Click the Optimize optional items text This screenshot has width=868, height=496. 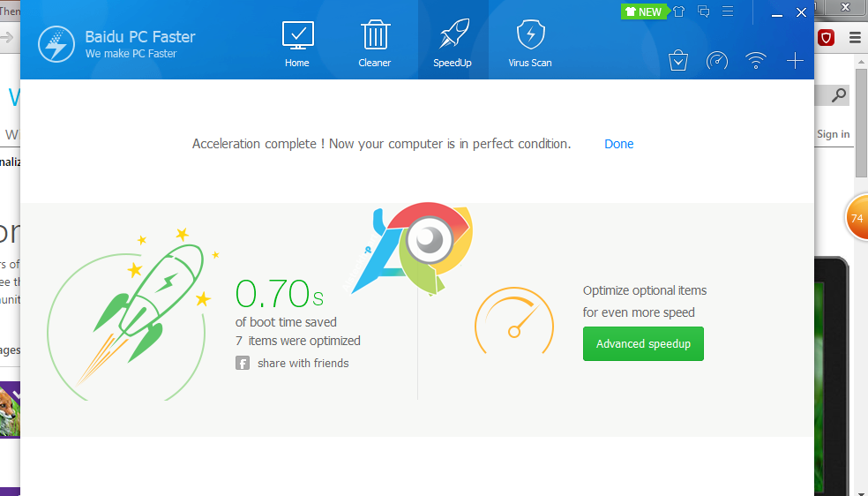[x=645, y=301]
